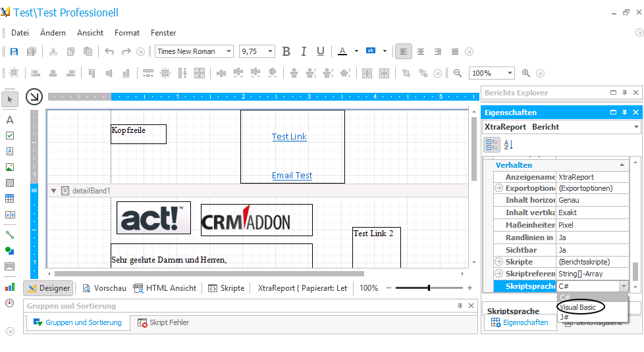Select the Chart control tool
Viewport: 644px width, 352px height.
pos(10,287)
